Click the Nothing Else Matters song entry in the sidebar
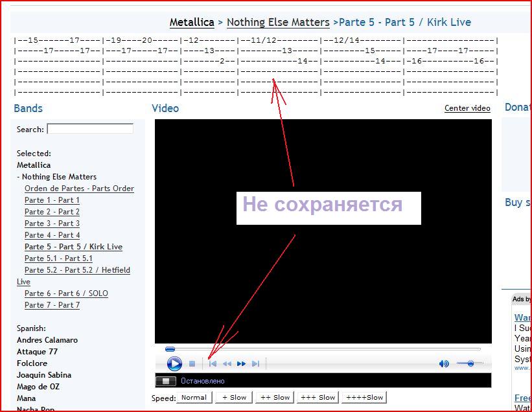This screenshot has height=412, width=532. [x=59, y=177]
